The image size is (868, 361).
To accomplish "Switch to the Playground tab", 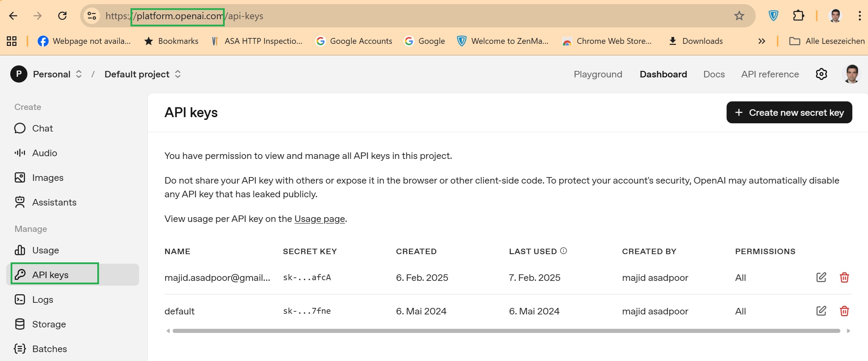I will coord(598,74).
